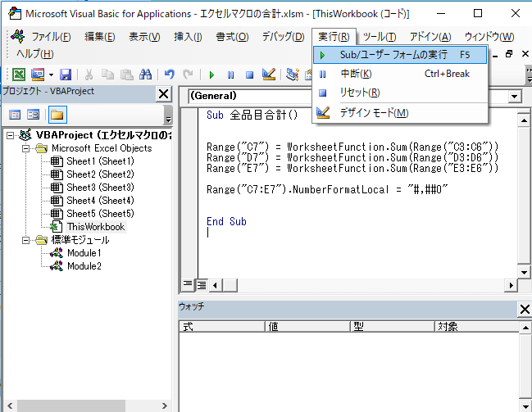Select Sheet2 (Sheet2) in project tree
The width and height of the screenshot is (532, 412).
100,174
